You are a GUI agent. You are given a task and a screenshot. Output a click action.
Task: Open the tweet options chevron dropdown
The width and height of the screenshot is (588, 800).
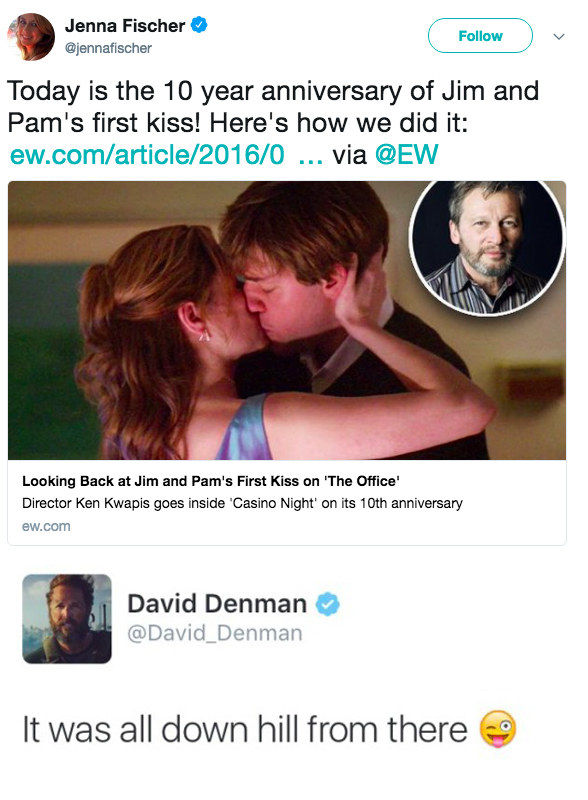click(x=559, y=37)
